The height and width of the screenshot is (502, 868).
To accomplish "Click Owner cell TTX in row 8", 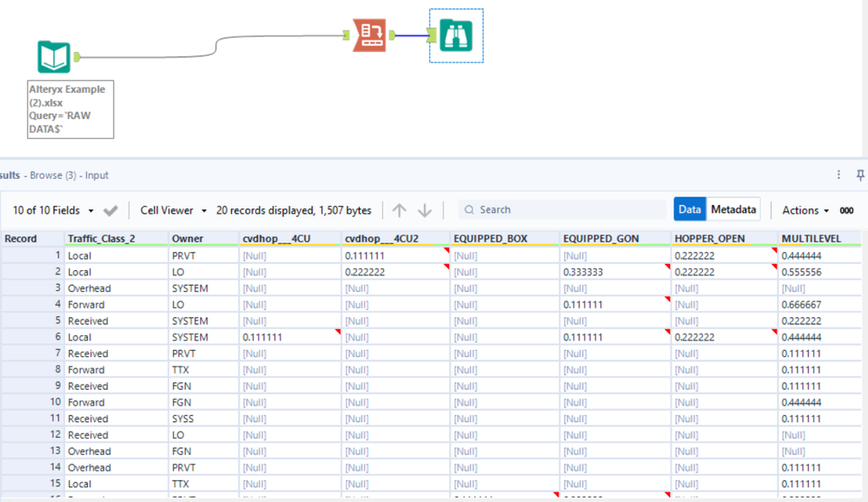I will coord(203,370).
